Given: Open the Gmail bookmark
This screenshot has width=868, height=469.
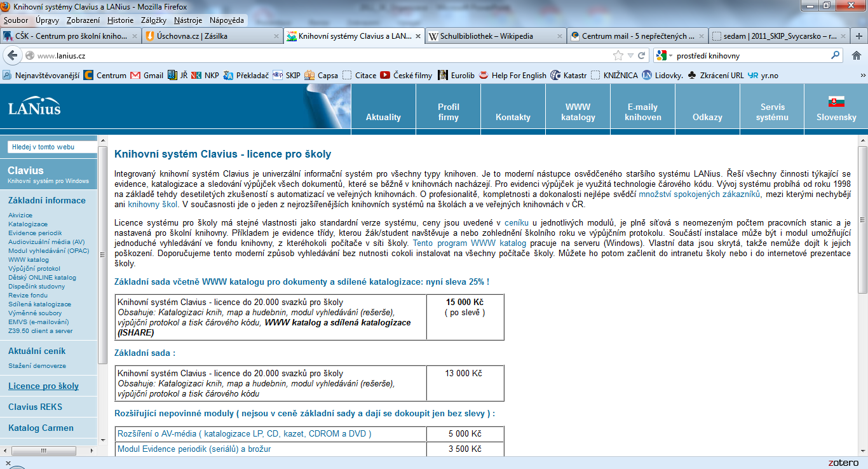Looking at the screenshot, I should tap(147, 75).
